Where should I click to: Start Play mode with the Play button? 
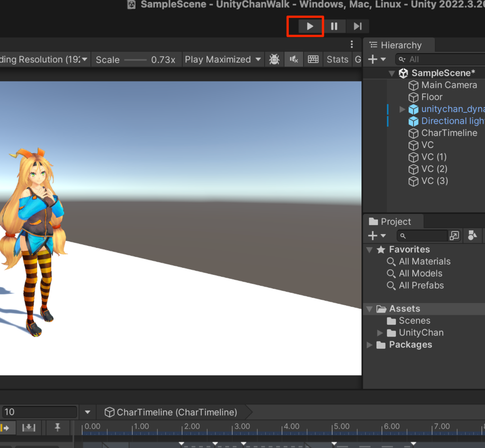coord(310,27)
